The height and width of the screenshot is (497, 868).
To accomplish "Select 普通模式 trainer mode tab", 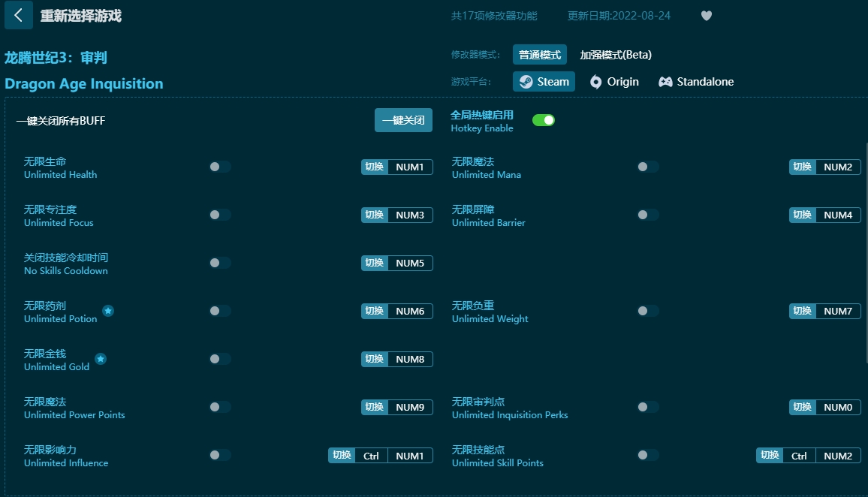I will point(540,55).
